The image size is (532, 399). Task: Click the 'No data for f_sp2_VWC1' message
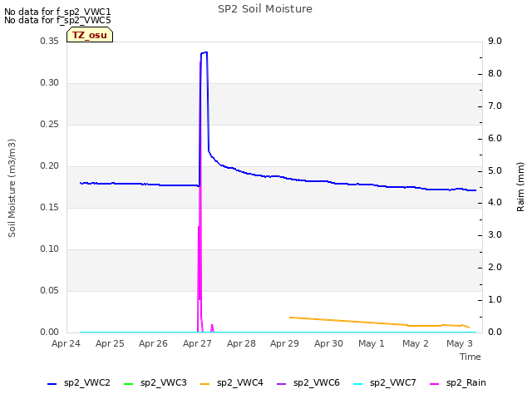[x=57, y=12]
